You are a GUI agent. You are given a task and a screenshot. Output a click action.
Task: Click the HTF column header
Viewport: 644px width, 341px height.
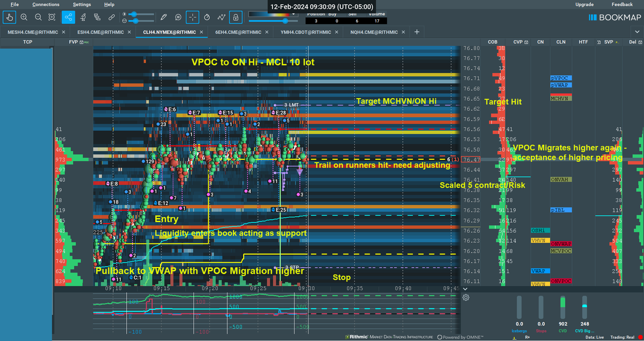coord(583,41)
